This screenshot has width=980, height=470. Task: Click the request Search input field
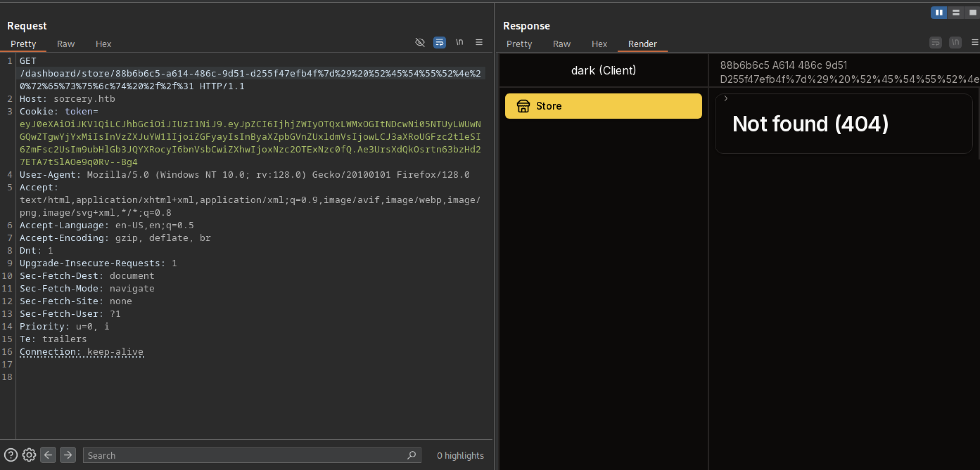(245, 455)
